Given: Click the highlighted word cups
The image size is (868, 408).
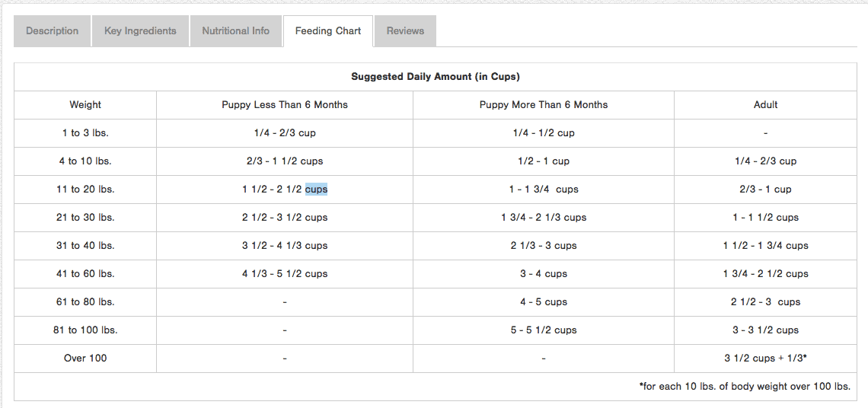Looking at the screenshot, I should pos(316,190).
